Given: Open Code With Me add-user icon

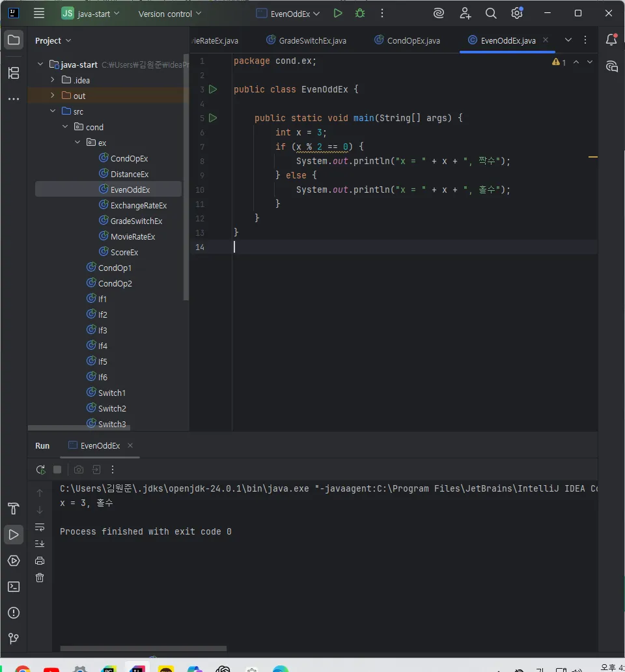Looking at the screenshot, I should (x=465, y=13).
